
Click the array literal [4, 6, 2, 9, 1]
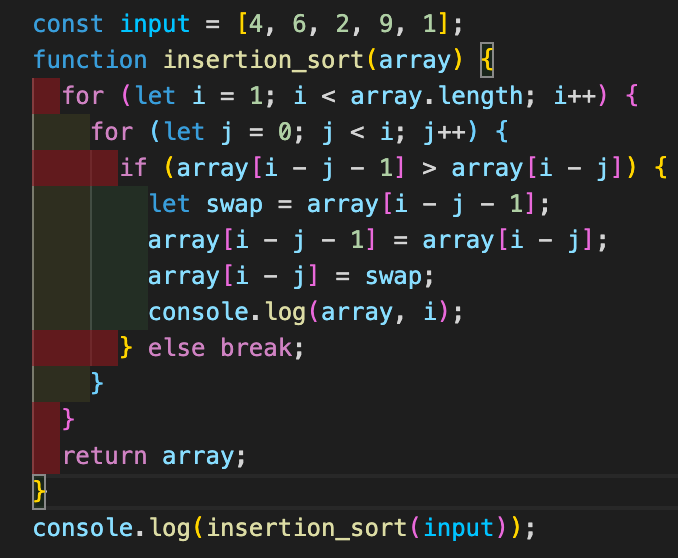click(x=343, y=24)
